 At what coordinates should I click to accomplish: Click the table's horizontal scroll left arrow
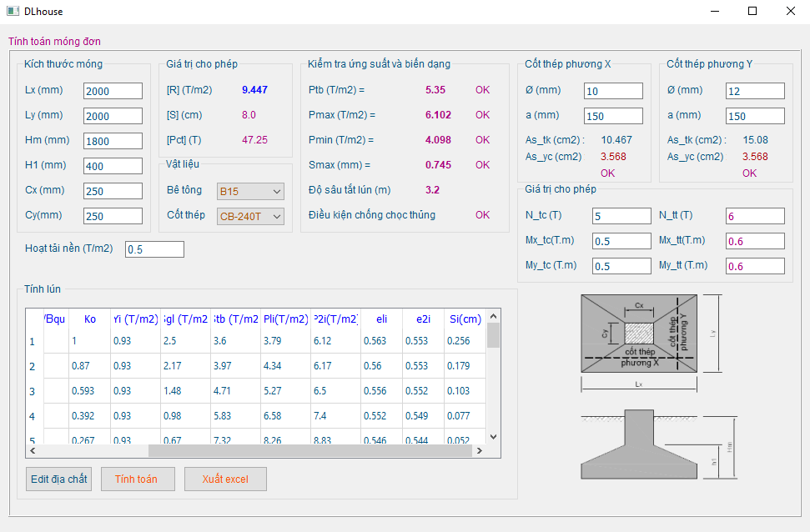(33, 450)
